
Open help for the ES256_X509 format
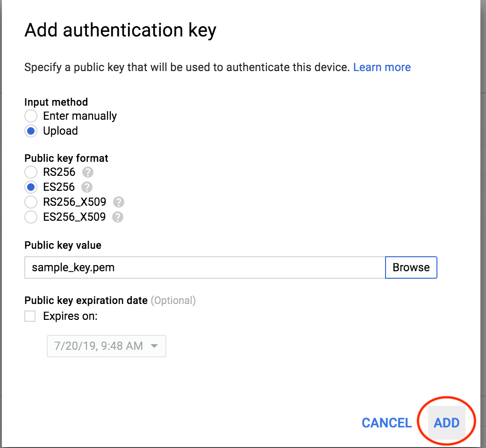[117, 217]
